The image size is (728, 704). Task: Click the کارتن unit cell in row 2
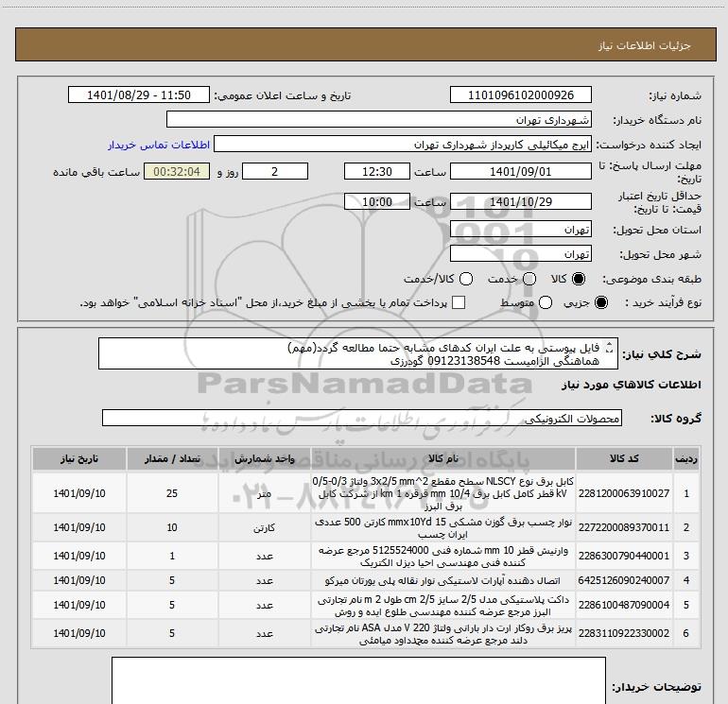point(264,527)
